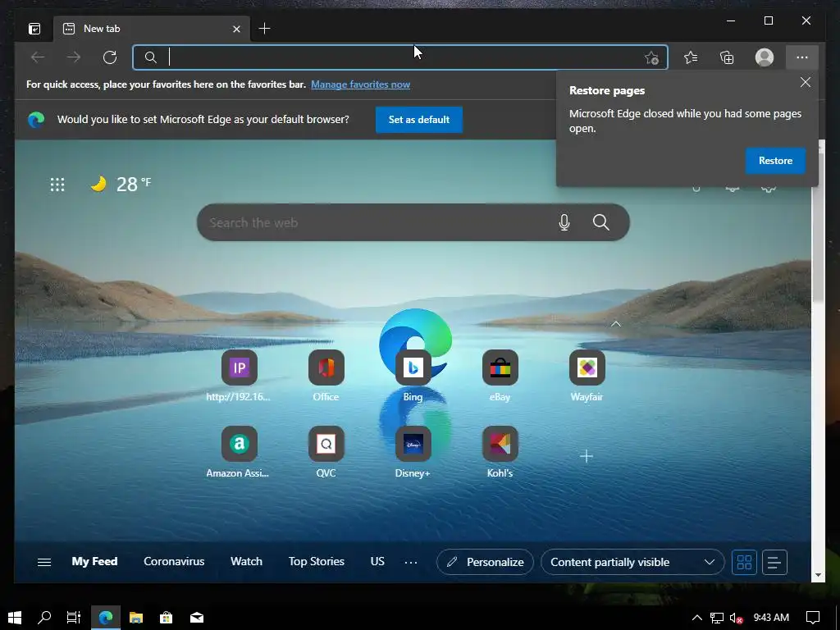Open the Bing quick link tile
The width and height of the screenshot is (840, 630).
point(413,376)
